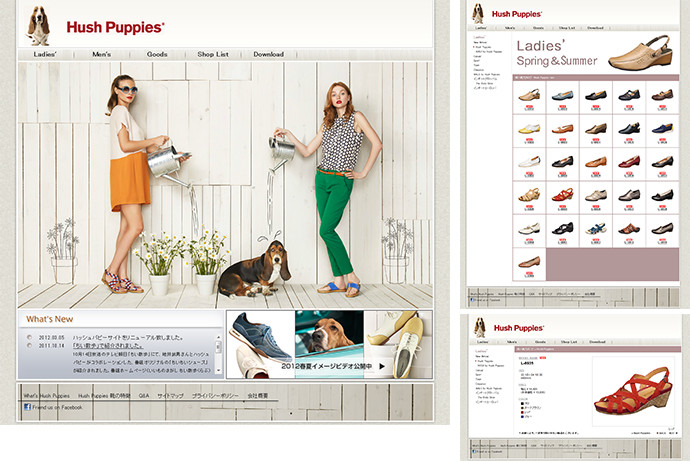Click model number L-4931 on the product page
Image resolution: width=690 pixels, height=461 pixels.
click(527, 363)
